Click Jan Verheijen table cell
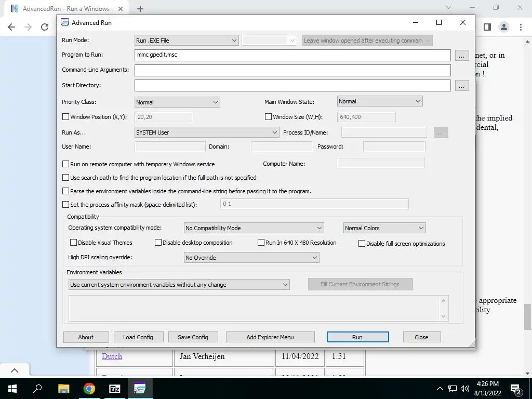The image size is (532, 399). coord(224,356)
